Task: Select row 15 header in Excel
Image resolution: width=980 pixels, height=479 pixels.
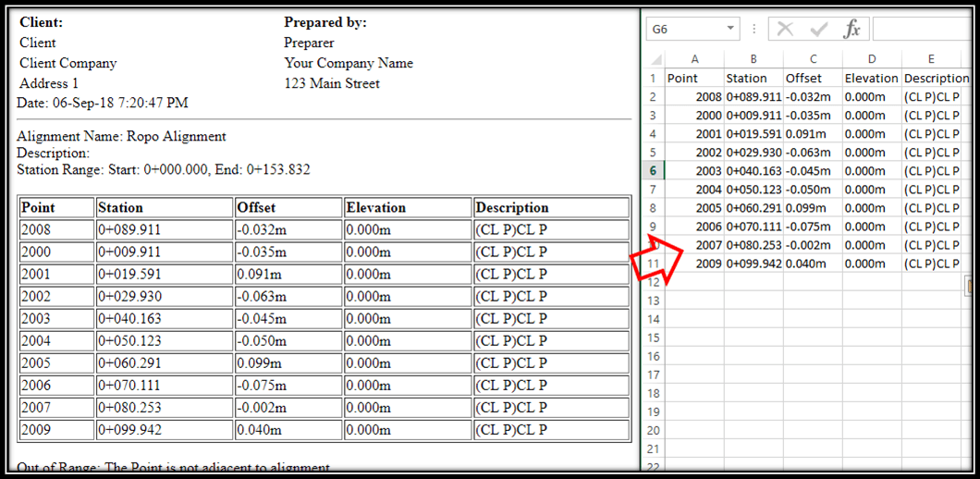Action: coord(654,338)
